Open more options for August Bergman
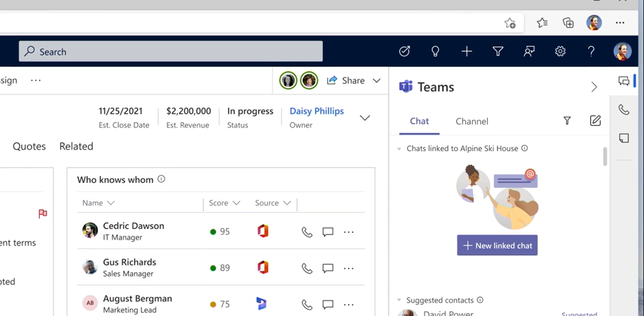This screenshot has width=644, height=316. point(349,304)
